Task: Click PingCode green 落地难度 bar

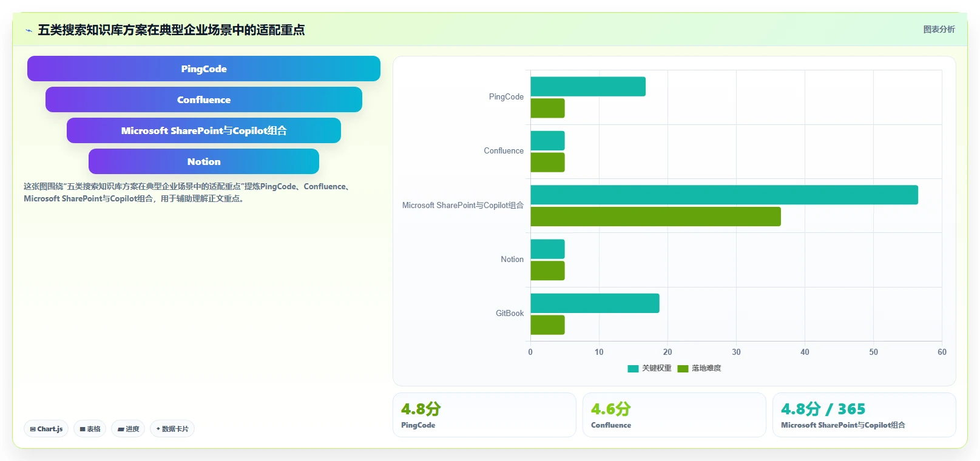Action: 548,108
